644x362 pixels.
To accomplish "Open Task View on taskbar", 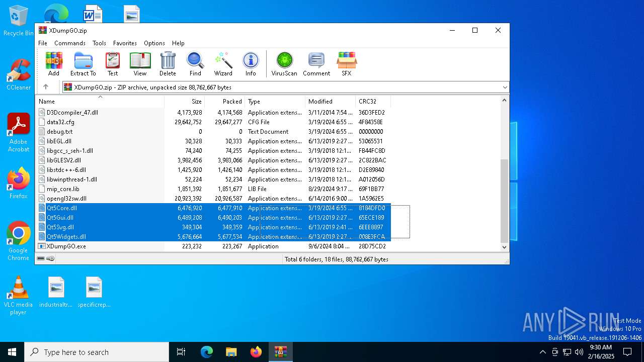I will coord(181,352).
